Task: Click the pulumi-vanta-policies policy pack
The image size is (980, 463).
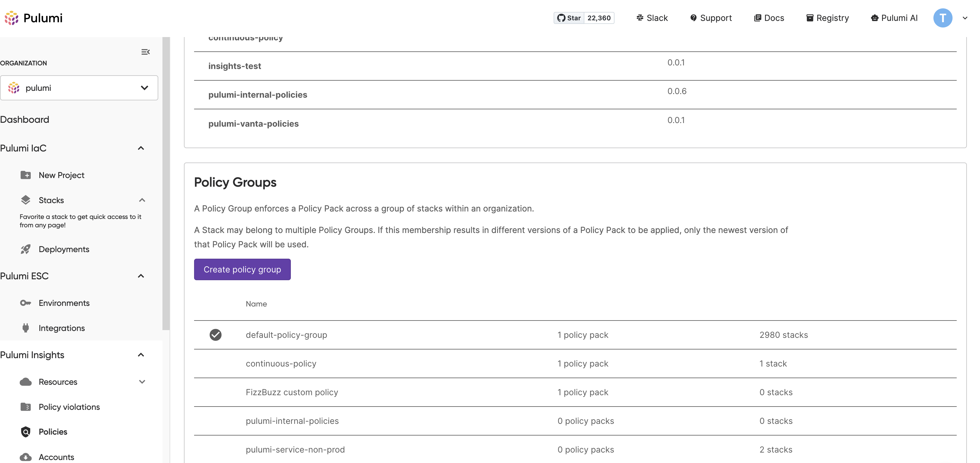Action: pos(254,124)
